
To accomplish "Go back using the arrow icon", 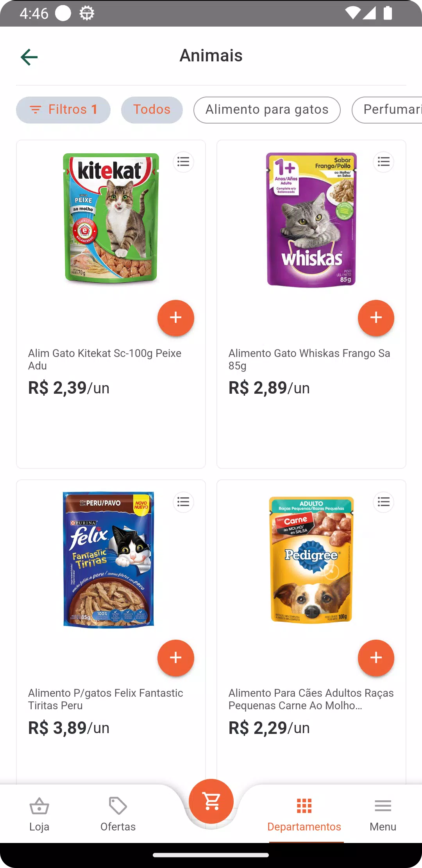I will click(29, 57).
